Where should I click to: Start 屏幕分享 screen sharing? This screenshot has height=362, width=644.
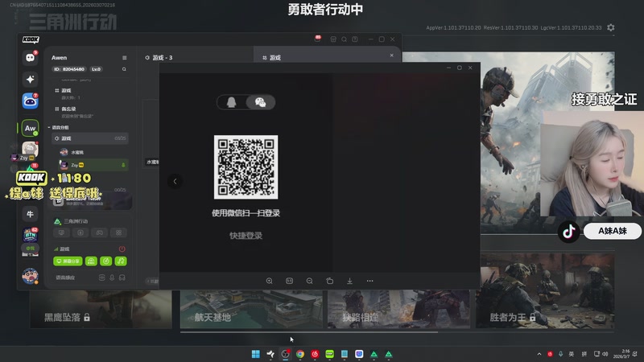[68, 261]
